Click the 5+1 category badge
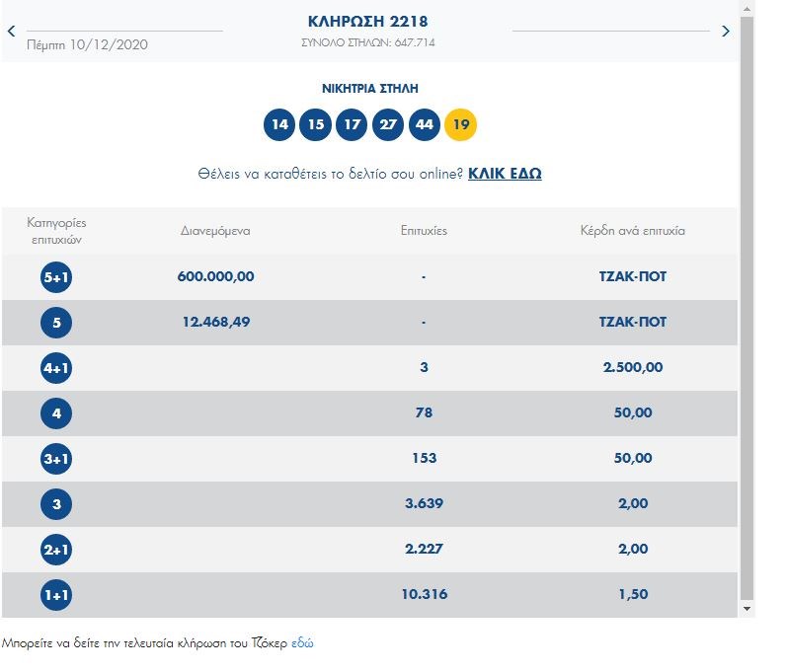Viewport: 787px width, 672px height. [56, 277]
